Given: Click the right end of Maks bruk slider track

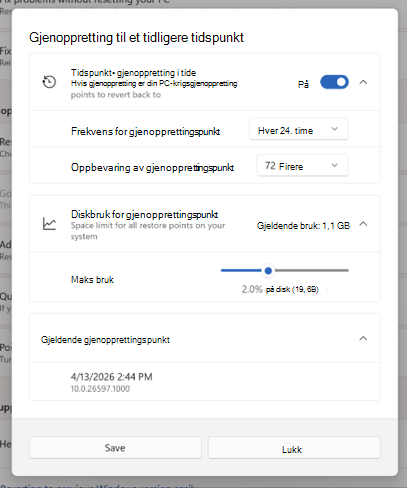Looking at the screenshot, I should coord(347,271).
